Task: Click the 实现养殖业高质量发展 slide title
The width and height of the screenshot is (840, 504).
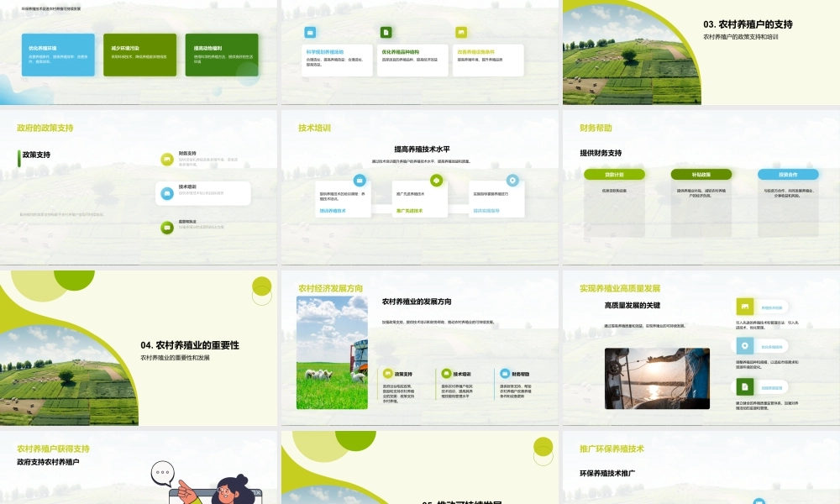Action: 620,288
